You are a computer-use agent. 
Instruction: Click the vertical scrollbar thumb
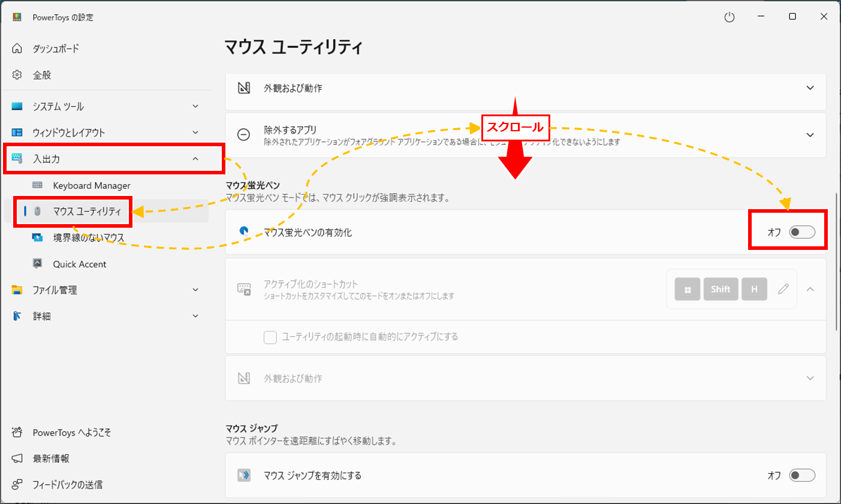837,261
